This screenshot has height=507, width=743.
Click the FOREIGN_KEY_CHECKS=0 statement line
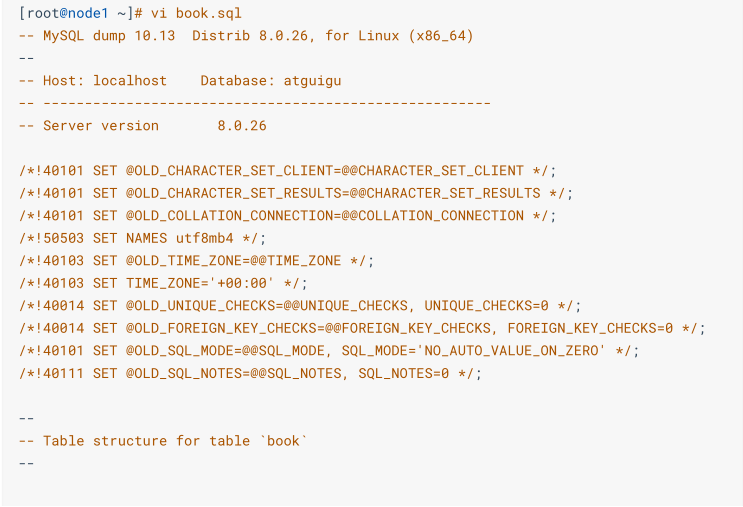pos(362,328)
